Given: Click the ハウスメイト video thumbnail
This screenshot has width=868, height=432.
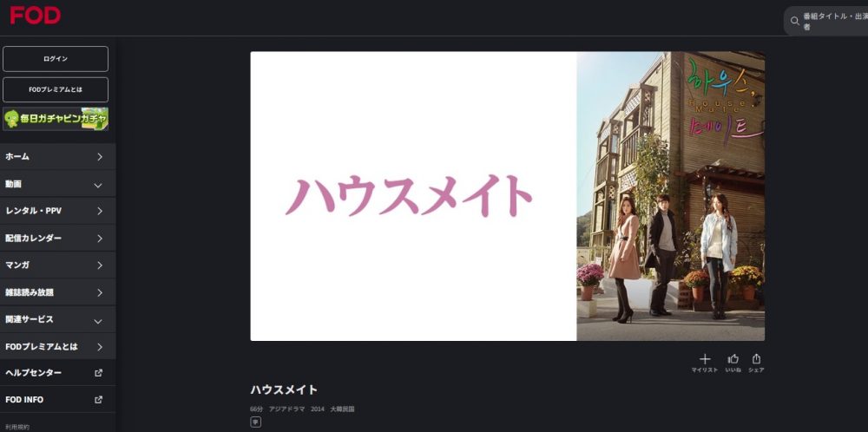Looking at the screenshot, I should 507,196.
